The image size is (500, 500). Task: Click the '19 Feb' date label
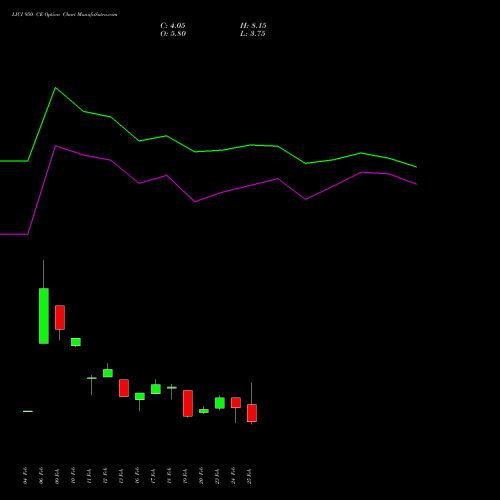point(186,475)
